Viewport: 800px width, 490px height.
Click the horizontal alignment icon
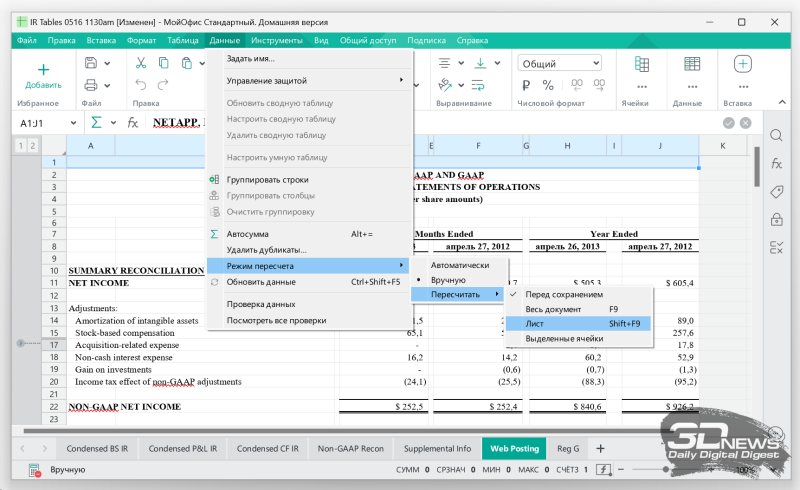444,63
